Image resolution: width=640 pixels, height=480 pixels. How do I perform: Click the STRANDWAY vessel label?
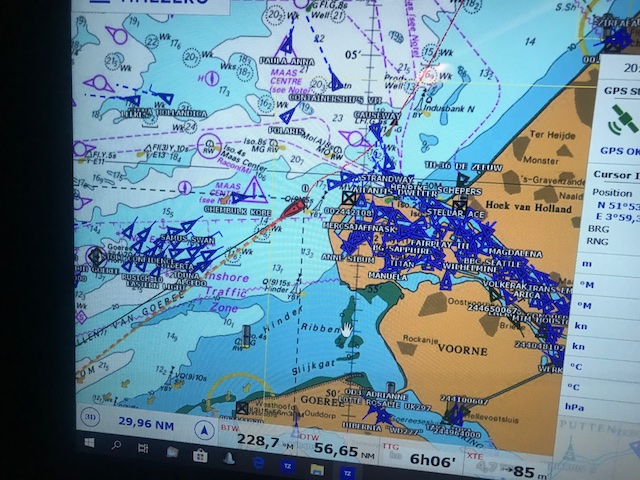387,179
